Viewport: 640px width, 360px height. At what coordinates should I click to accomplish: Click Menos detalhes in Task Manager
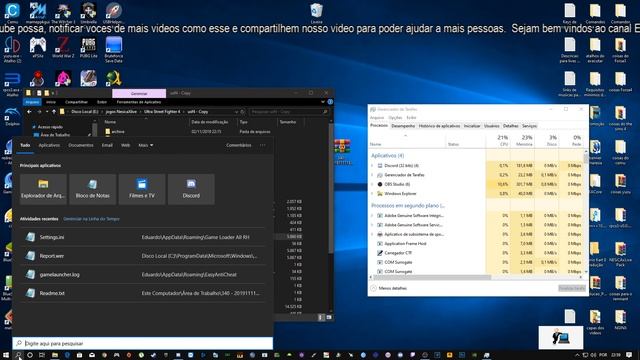point(389,288)
